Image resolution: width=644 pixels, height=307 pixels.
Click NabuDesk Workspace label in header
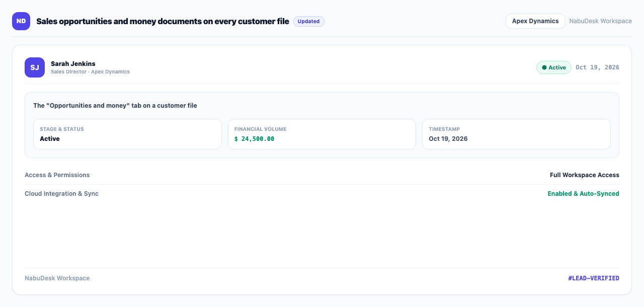[600, 21]
